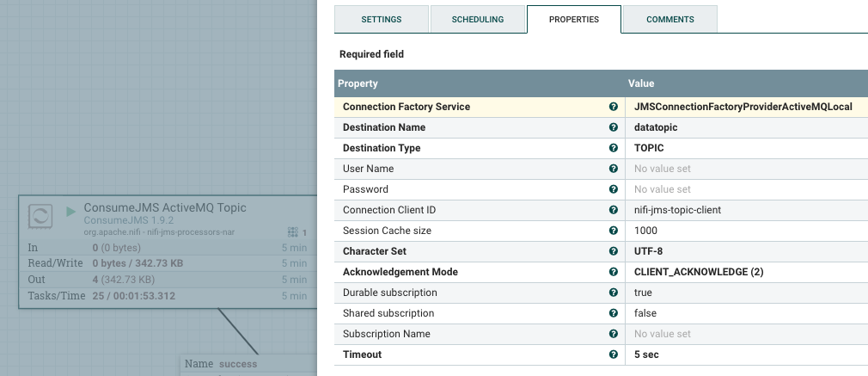Switch to the Scheduling tab
868x376 pixels.
478,20
